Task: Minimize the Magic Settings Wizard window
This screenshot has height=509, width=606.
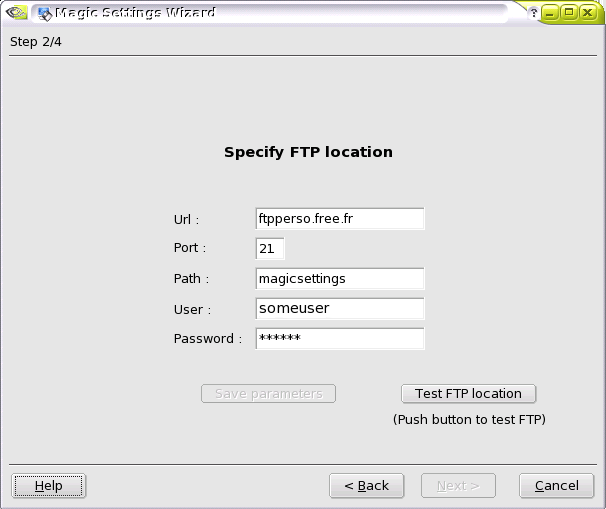Action: click(550, 13)
